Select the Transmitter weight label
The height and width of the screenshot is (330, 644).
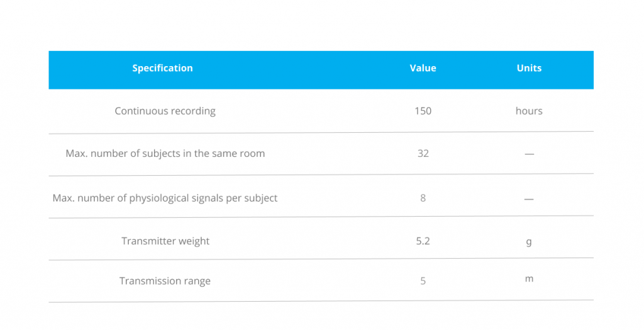coord(165,241)
